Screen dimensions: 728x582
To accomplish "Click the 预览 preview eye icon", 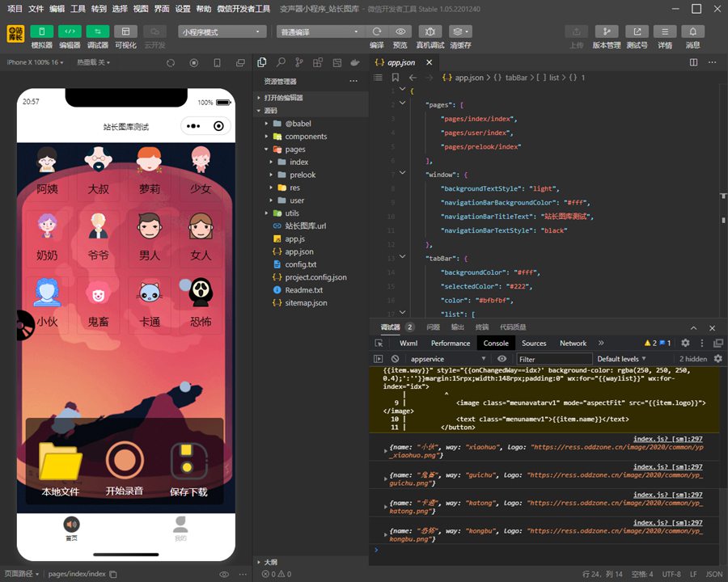I will pos(400,32).
